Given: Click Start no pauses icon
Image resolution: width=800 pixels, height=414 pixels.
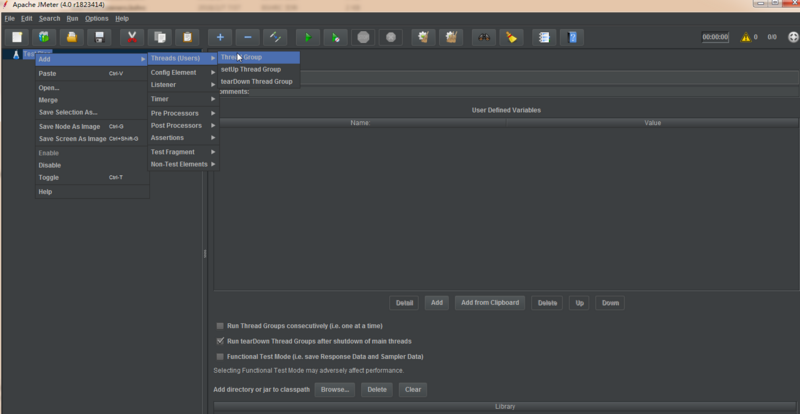Looking at the screenshot, I should (x=336, y=37).
